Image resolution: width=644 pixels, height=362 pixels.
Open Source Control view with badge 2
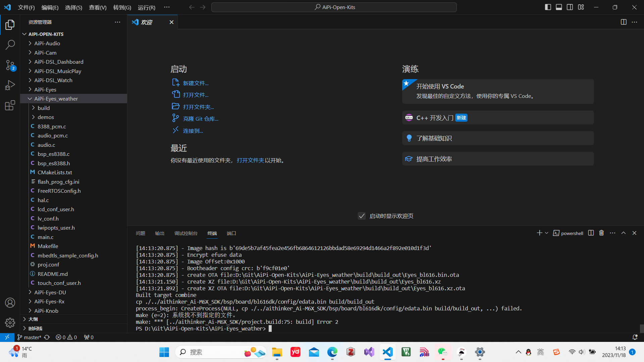[x=10, y=65]
